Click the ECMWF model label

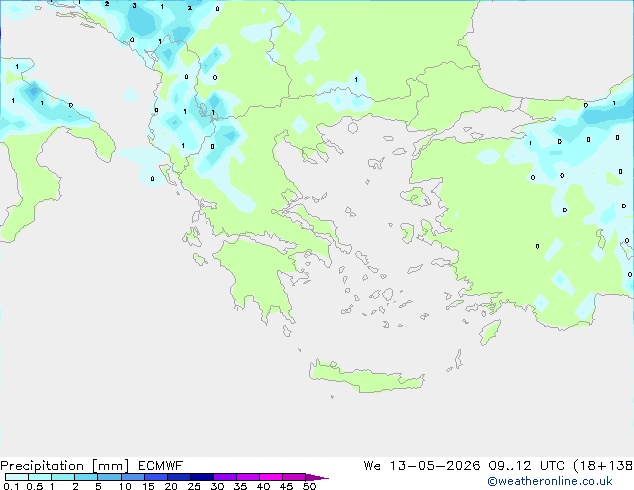point(161,466)
